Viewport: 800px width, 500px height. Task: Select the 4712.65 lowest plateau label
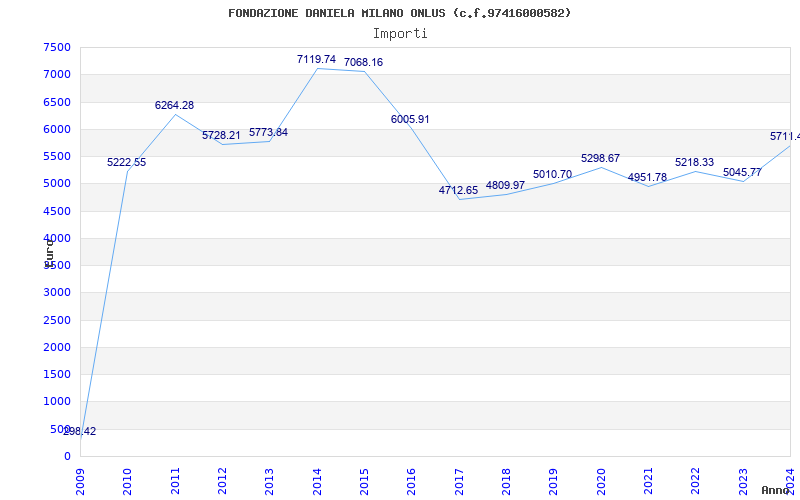click(x=458, y=191)
